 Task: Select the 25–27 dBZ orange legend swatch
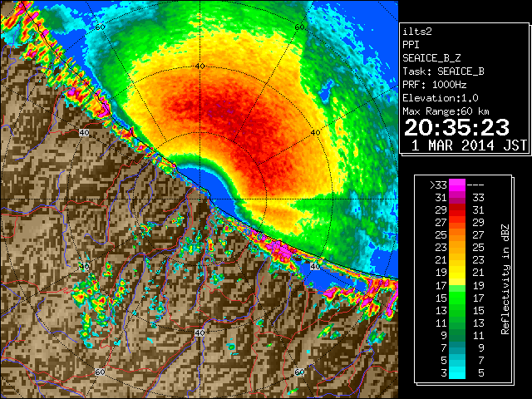pos(457,234)
